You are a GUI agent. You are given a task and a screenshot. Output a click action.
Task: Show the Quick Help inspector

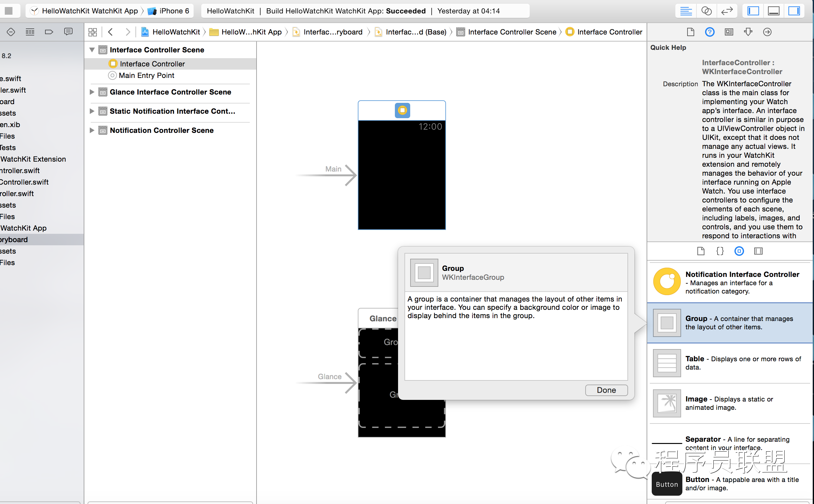point(710,32)
